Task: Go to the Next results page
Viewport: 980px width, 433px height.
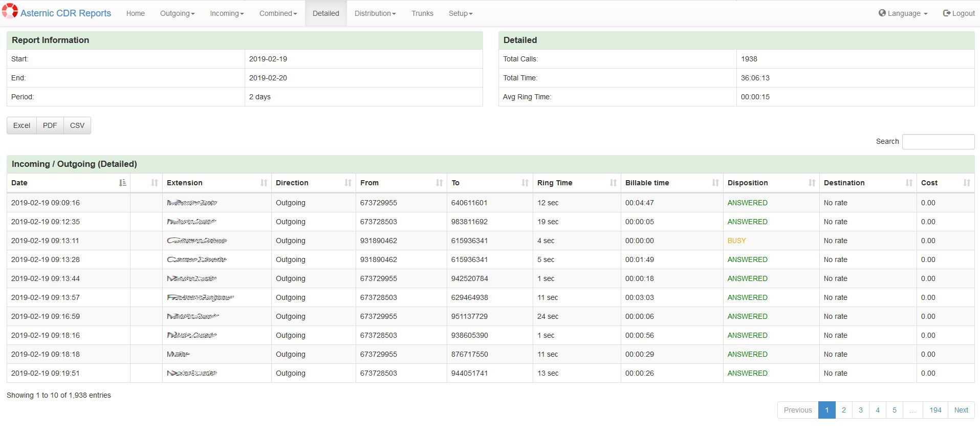Action: point(961,410)
